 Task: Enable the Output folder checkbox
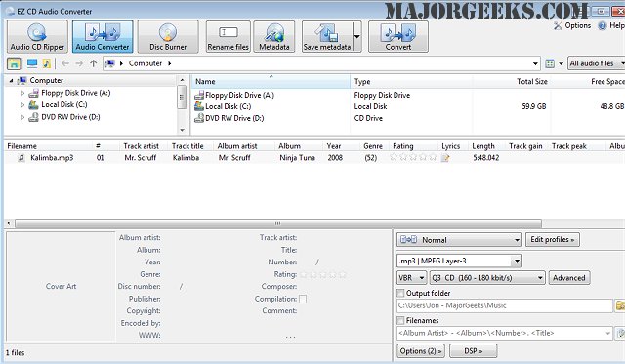400,293
